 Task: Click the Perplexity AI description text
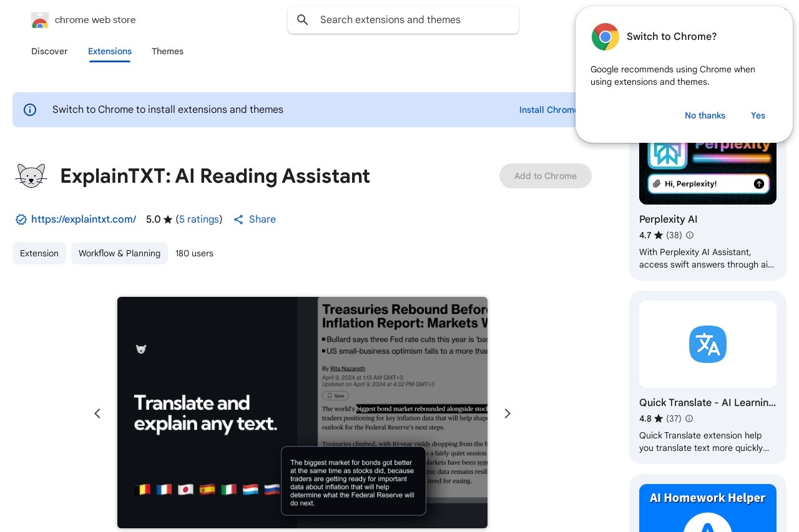[x=707, y=258]
